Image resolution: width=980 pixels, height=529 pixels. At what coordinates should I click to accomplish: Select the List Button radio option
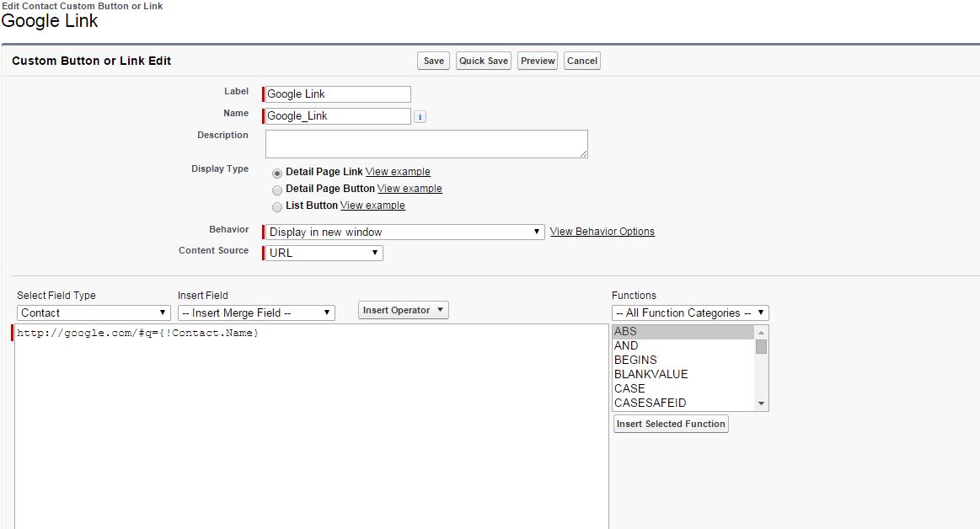click(277, 206)
